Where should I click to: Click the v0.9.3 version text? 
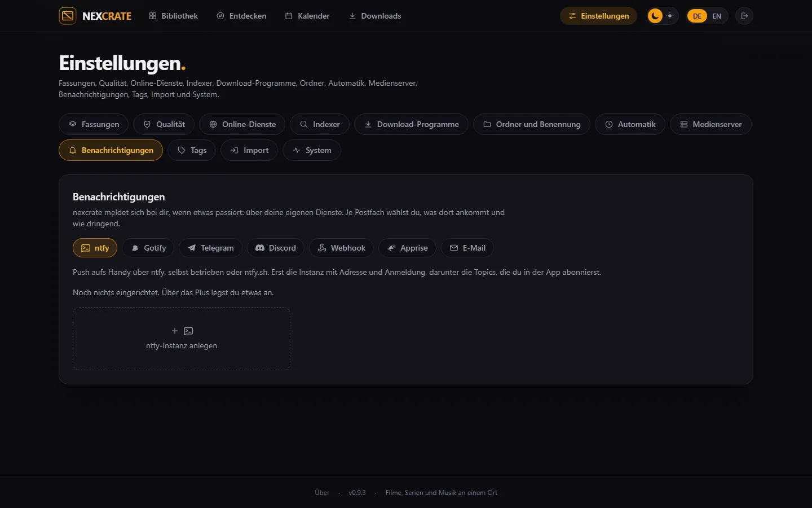[x=357, y=493]
